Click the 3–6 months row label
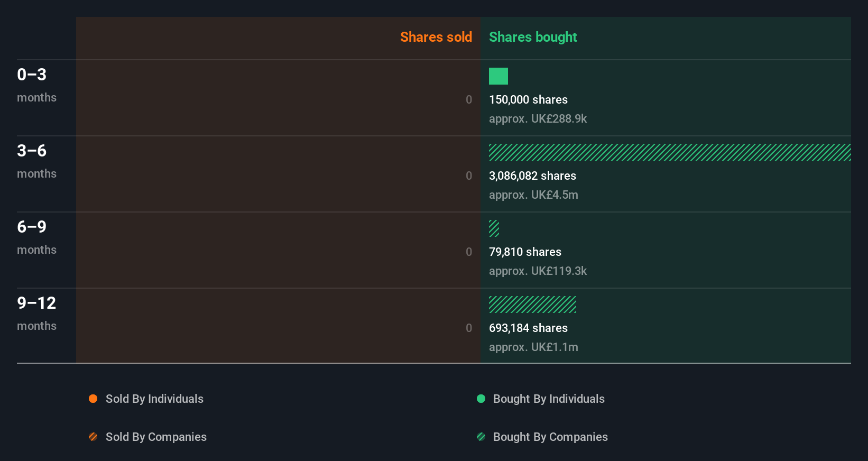This screenshot has width=868, height=461. 36,161
